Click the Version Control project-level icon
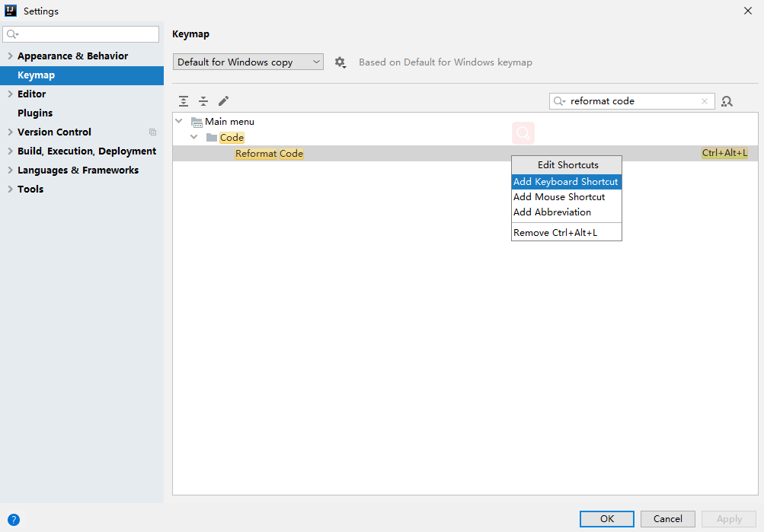 point(152,132)
